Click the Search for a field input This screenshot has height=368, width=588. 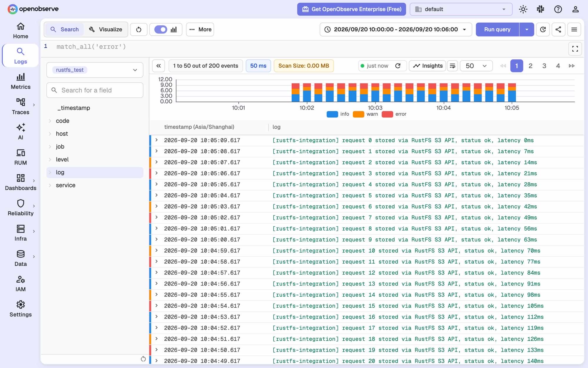pyautogui.click(x=95, y=90)
